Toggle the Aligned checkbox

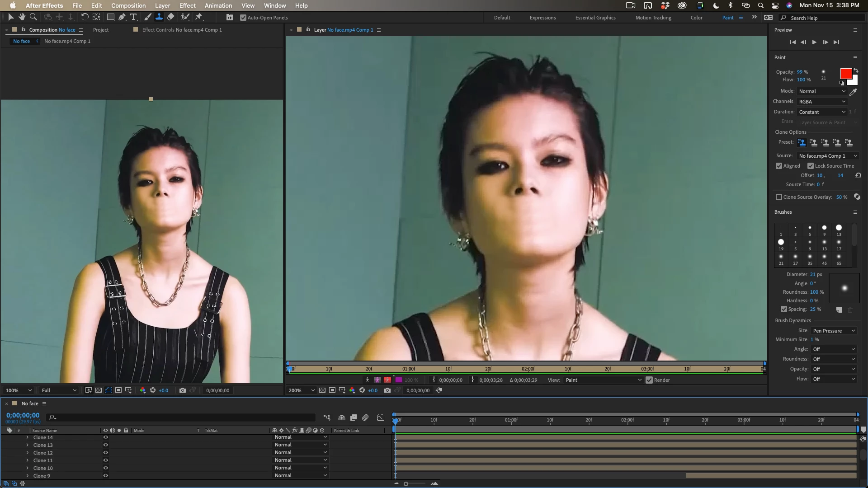click(x=779, y=166)
